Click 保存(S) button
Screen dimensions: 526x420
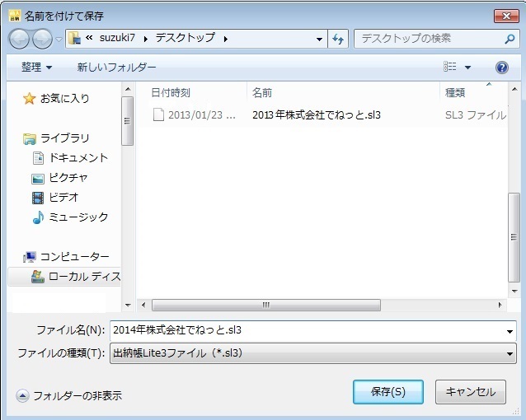click(388, 392)
